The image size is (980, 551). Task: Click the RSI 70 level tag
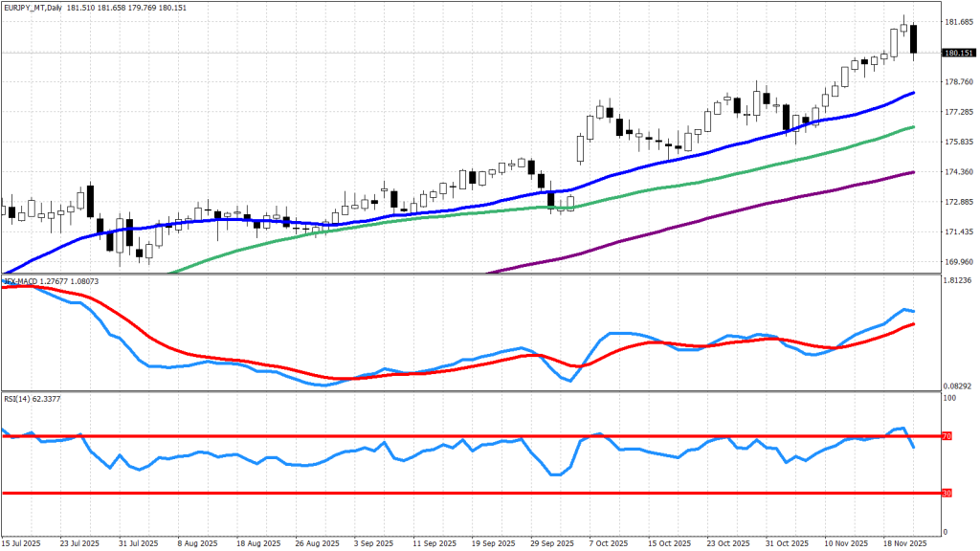click(947, 436)
